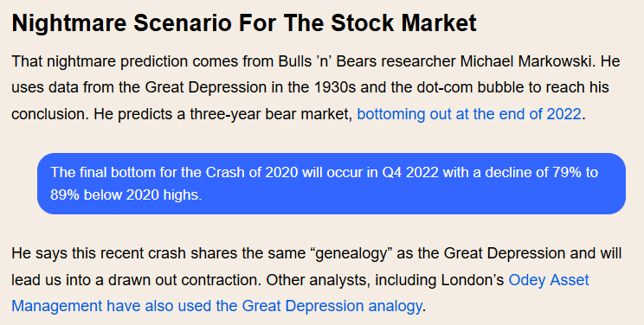644x325 pixels.
Task: Click the blue quote box about Crash of 2020
Action: (x=332, y=183)
